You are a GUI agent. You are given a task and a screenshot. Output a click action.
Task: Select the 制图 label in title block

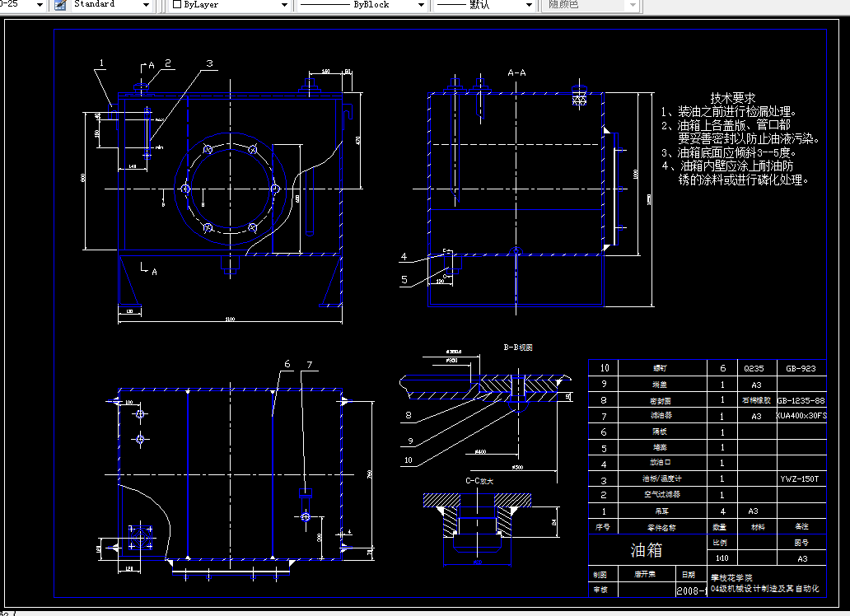pos(600,575)
